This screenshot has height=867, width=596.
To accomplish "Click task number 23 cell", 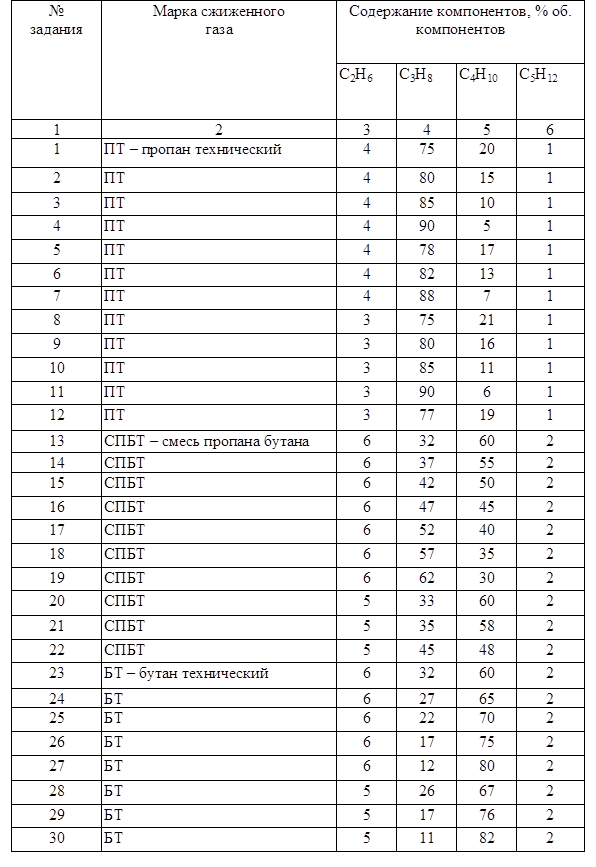I will [x=56, y=673].
